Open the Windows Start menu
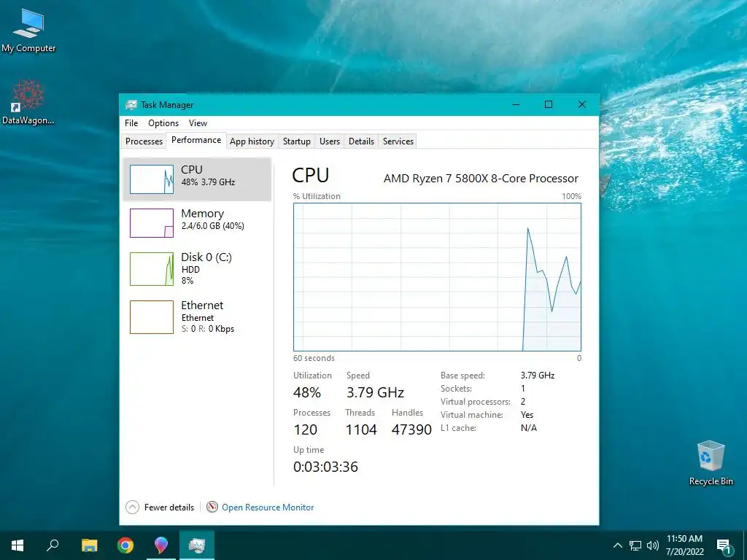747x560 pixels. (x=18, y=545)
